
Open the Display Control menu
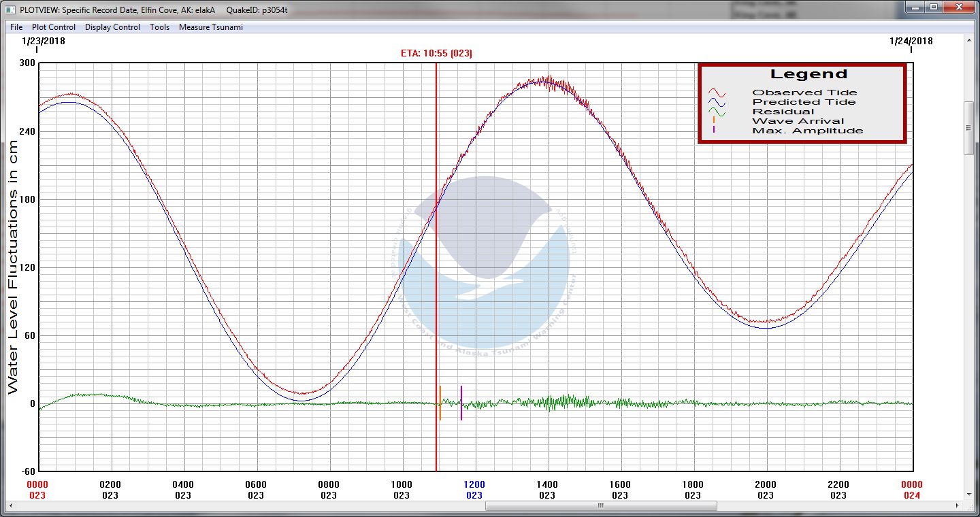click(x=112, y=27)
